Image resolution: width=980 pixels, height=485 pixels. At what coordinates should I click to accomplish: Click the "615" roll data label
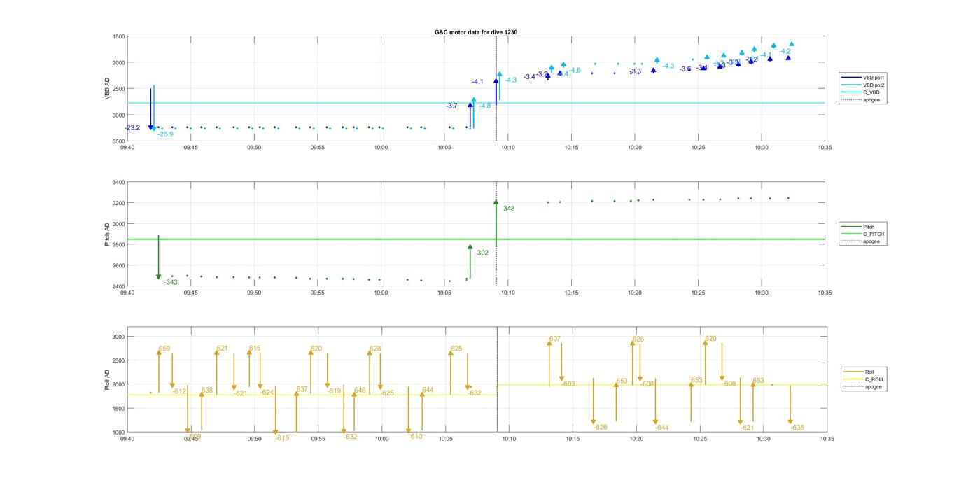(x=255, y=349)
